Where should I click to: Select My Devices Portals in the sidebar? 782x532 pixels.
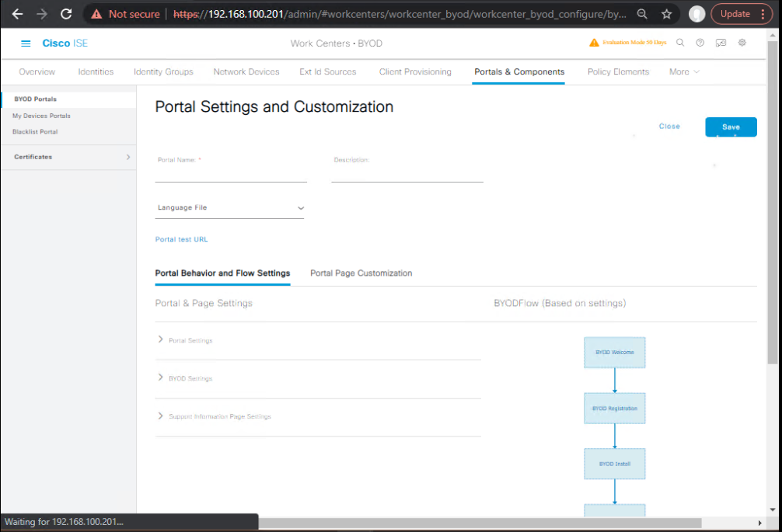pos(41,116)
